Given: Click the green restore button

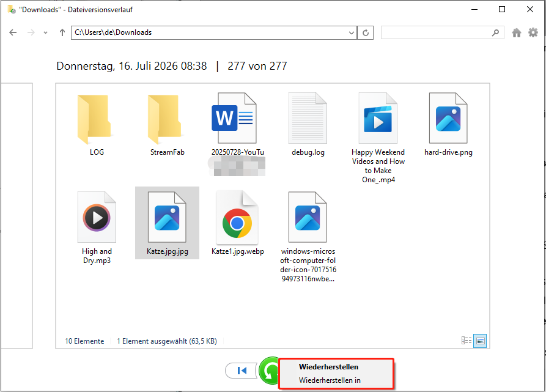Looking at the screenshot, I should click(x=269, y=371).
